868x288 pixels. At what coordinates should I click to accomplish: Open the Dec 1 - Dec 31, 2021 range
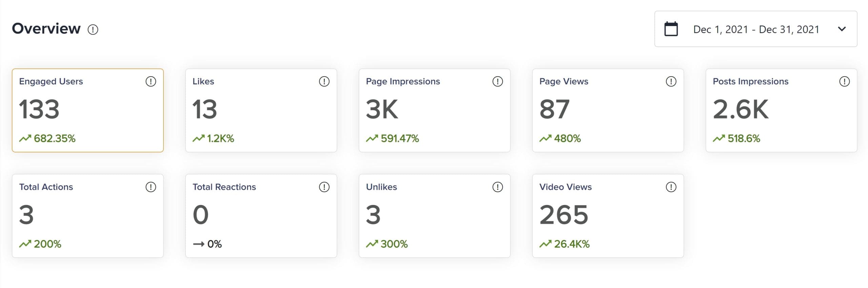pos(756,29)
